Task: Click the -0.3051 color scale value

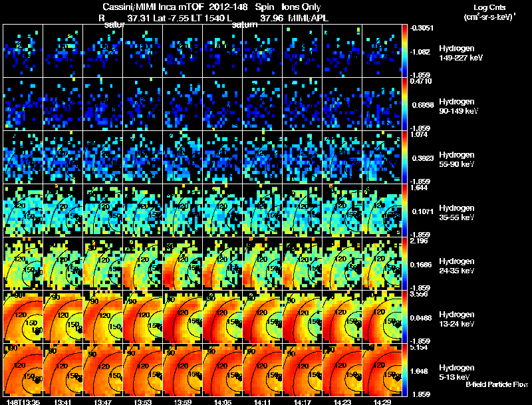Action: 422,28
